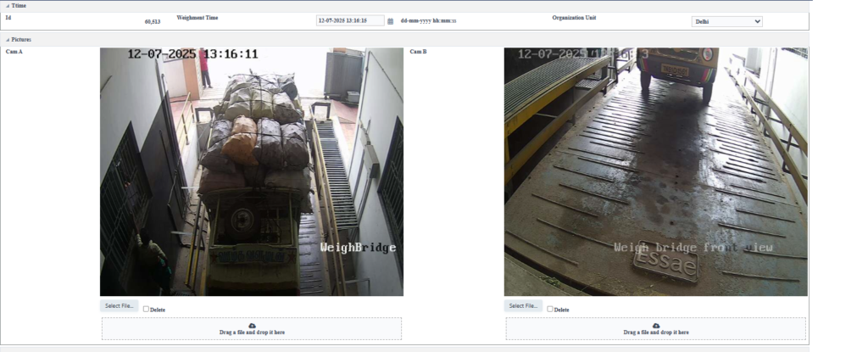Click the Id value 60,513
Screen dimensions: 868x352
tap(153, 21)
